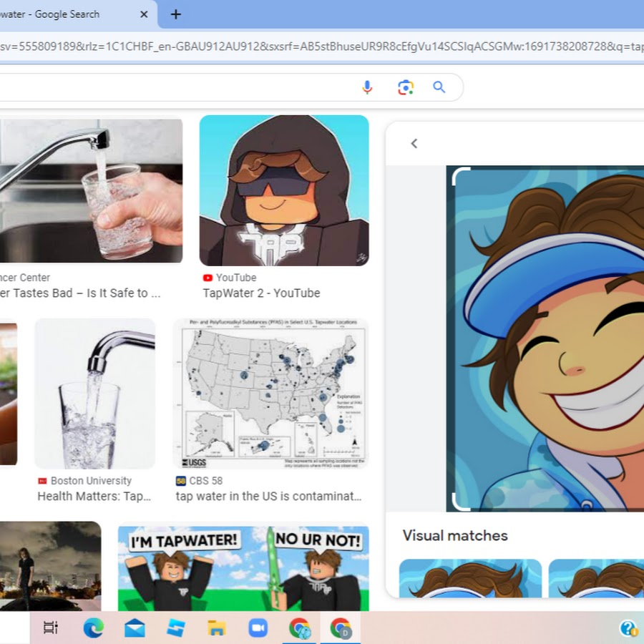
Task: Click the 'Visual matches' heading
Action: (455, 535)
